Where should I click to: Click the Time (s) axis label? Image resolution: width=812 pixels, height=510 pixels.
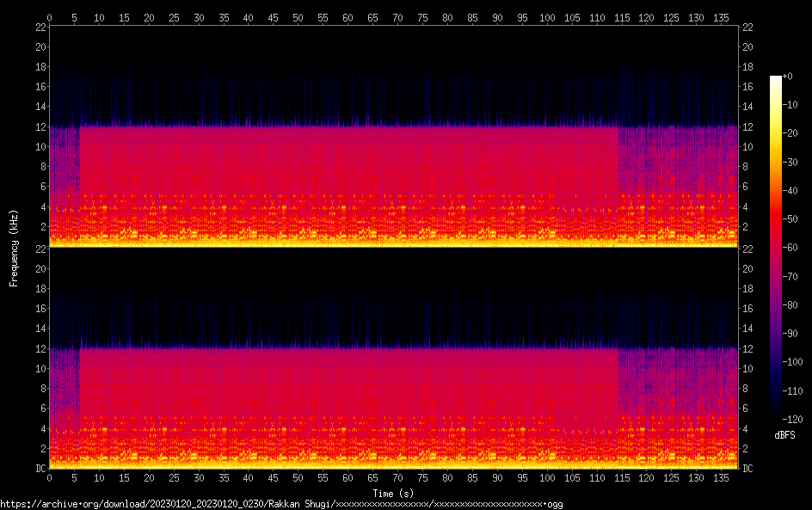click(393, 494)
